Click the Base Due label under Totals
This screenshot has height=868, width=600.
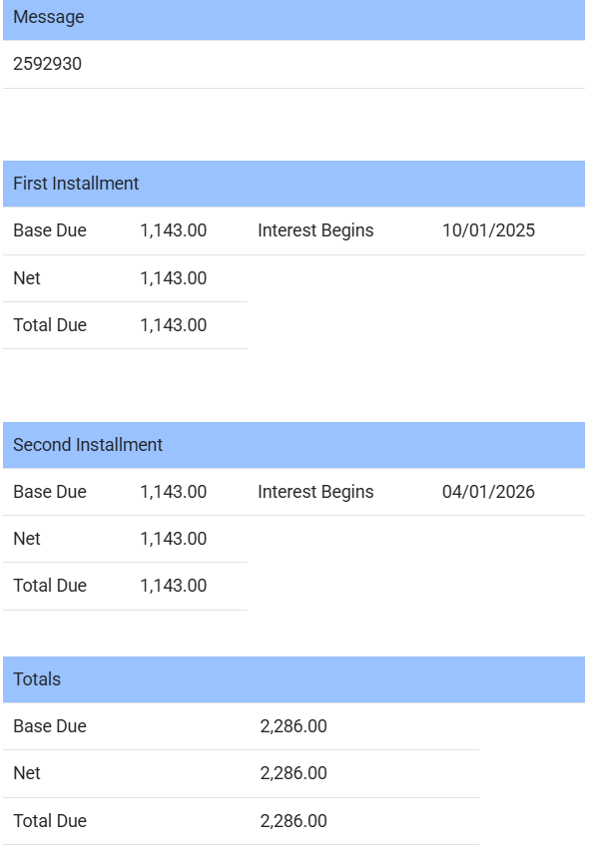[50, 726]
